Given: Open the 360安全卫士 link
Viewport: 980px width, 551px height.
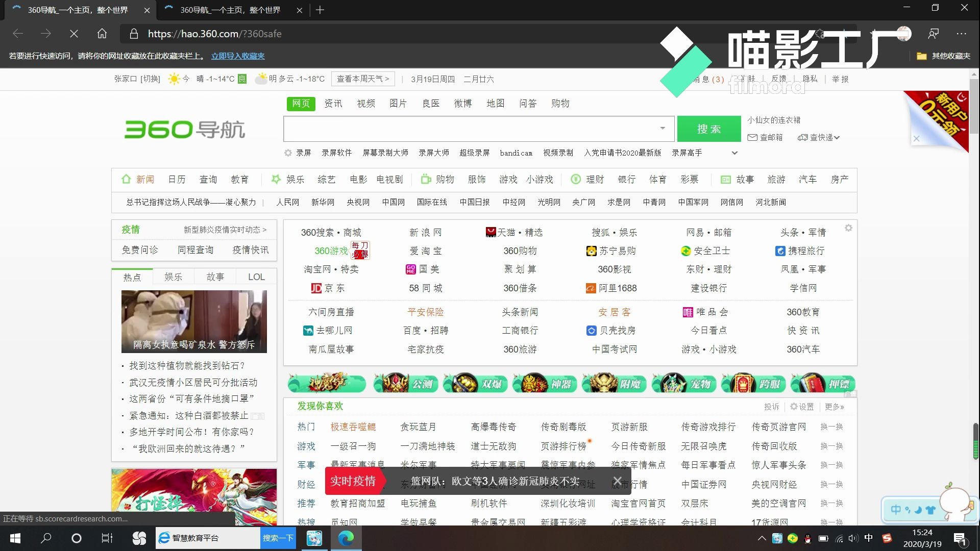Looking at the screenshot, I should [x=706, y=251].
